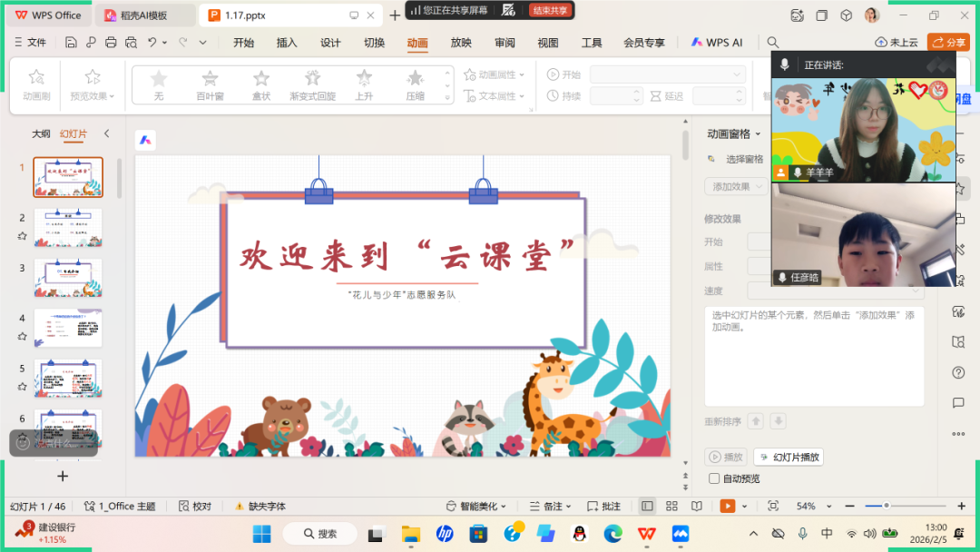
Task: Switch to reading view book icon
Action: pos(696,506)
